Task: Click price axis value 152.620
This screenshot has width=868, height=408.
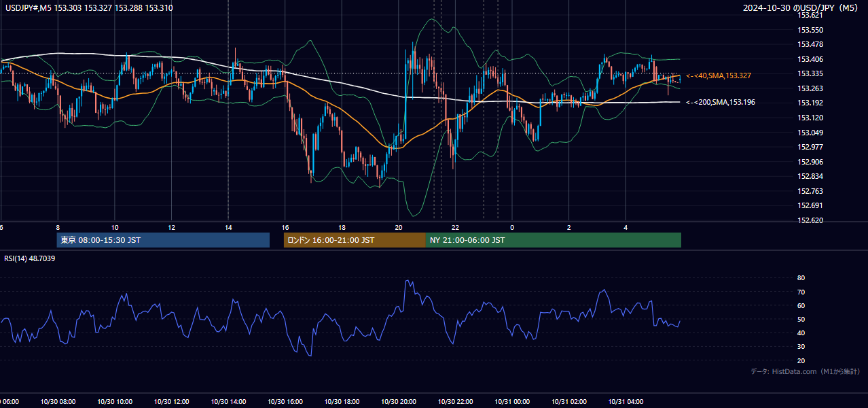Action: point(809,220)
